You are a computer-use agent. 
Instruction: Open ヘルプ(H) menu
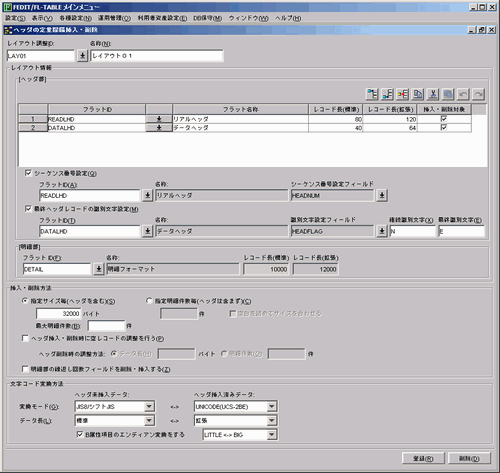(288, 18)
